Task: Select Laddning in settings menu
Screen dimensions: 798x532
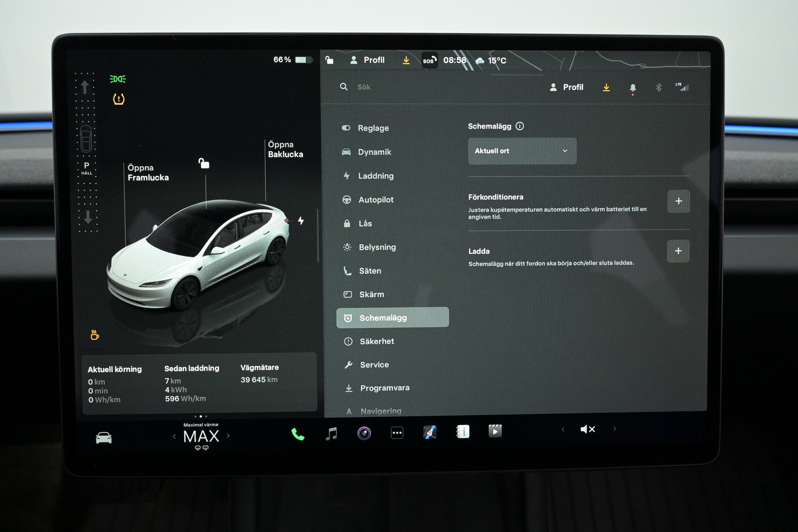Action: point(376,176)
